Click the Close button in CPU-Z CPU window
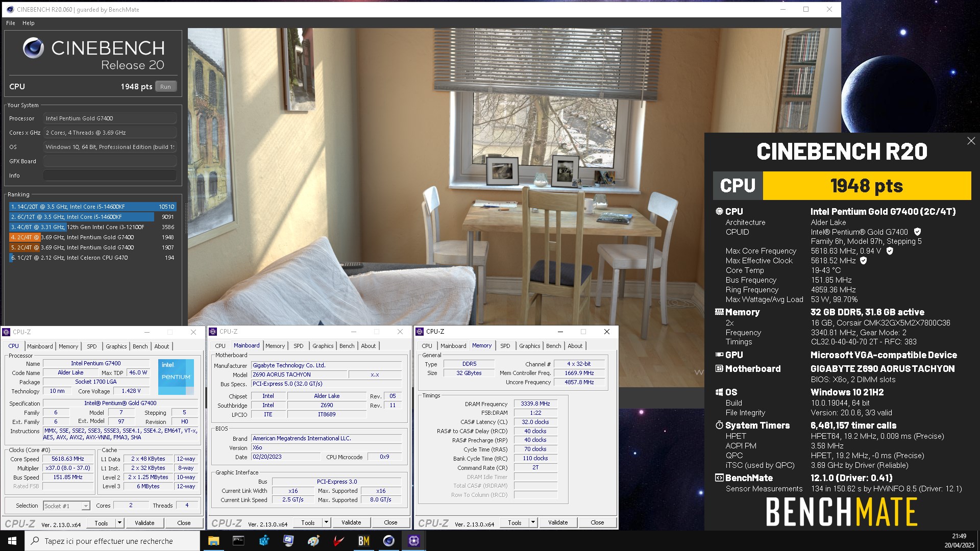Viewport: 980px width, 551px height. click(x=184, y=523)
